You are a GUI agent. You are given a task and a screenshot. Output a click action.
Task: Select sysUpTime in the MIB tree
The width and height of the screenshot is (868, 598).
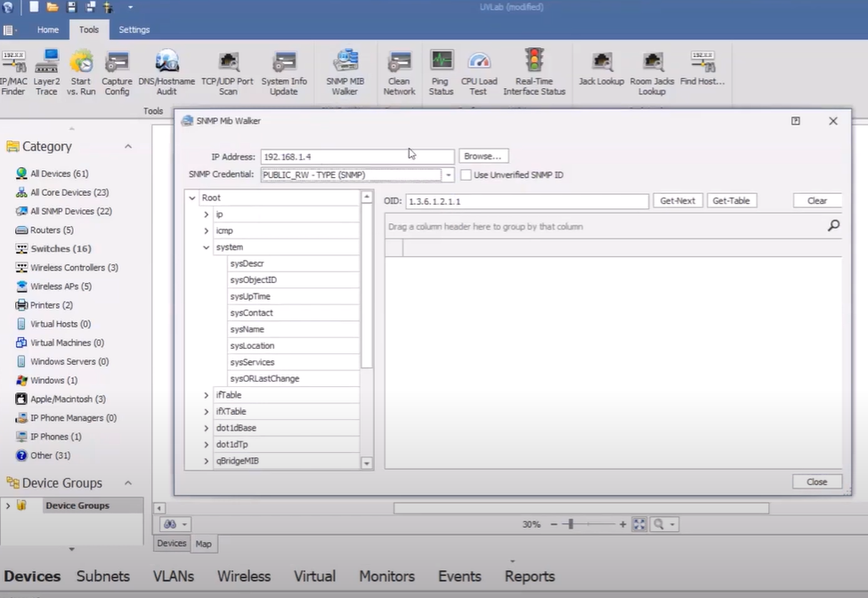click(x=294, y=296)
